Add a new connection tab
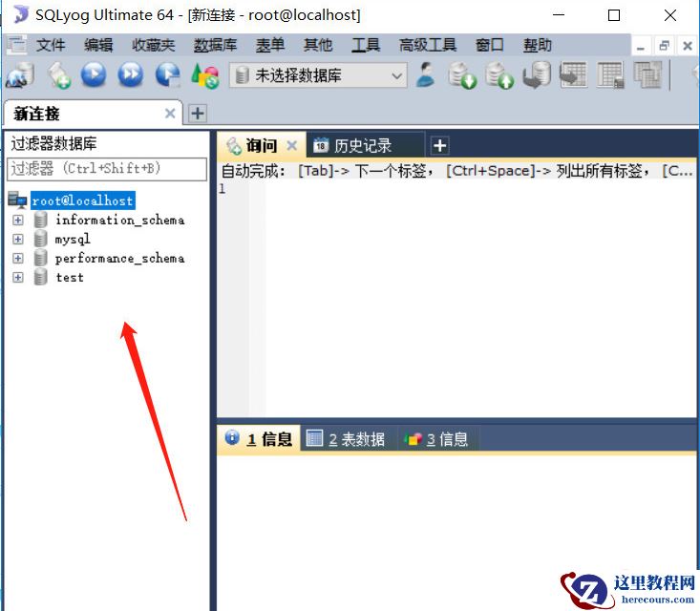700x611 pixels. tap(198, 114)
